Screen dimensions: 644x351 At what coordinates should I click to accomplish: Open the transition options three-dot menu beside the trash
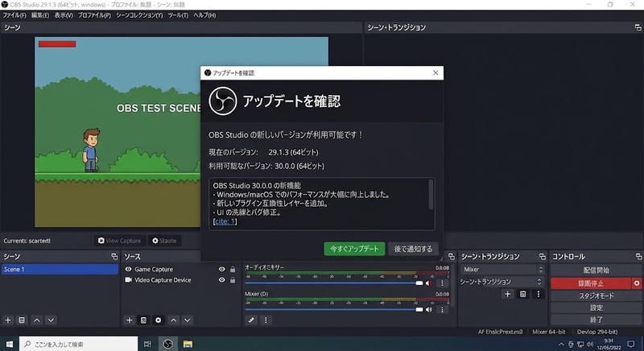[x=538, y=294]
